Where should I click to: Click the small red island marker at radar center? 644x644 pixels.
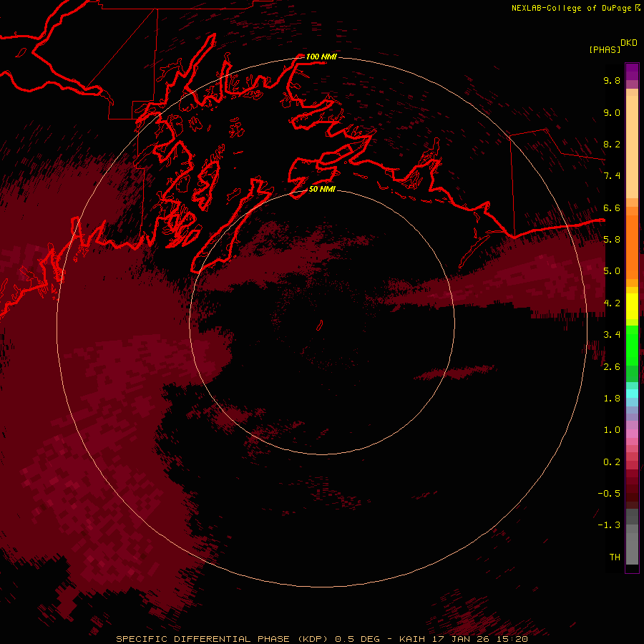(x=320, y=326)
